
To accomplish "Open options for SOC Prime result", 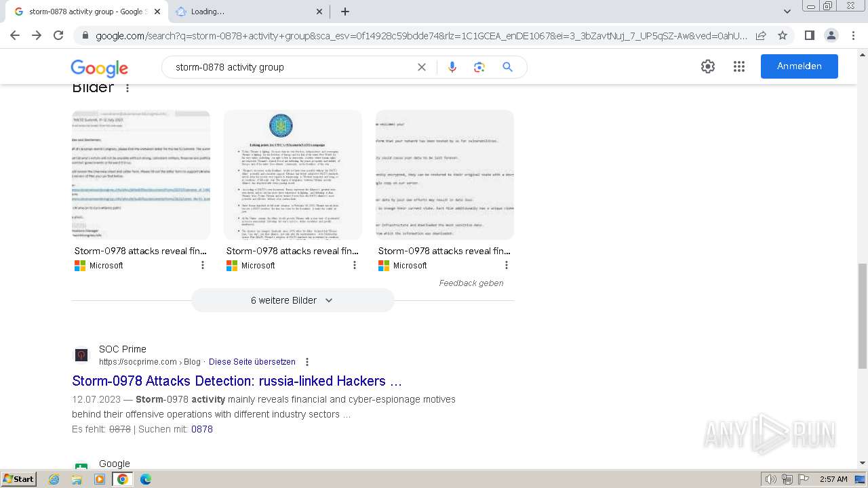I will (307, 362).
